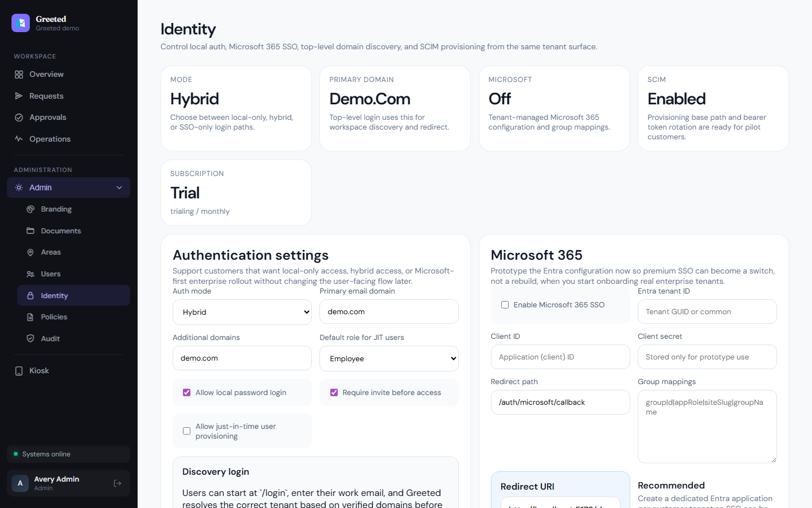
Task: Open Default role for JIT users dropdown
Action: [389, 358]
